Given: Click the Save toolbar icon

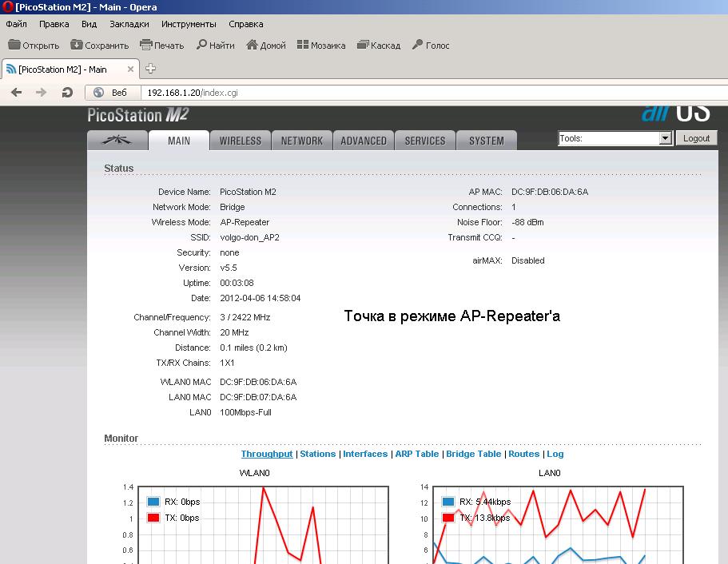Looking at the screenshot, I should point(76,45).
